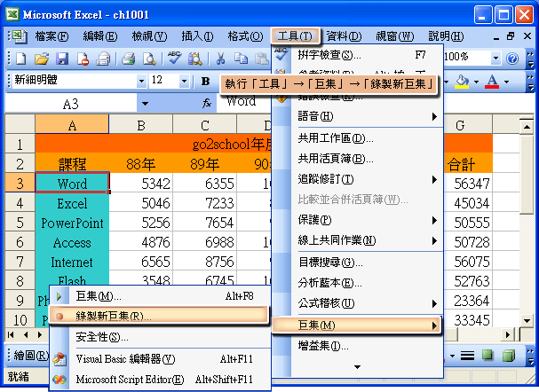Click the sheet tab previous-sheet navigation arrow
539x392 pixels.
click(26, 334)
